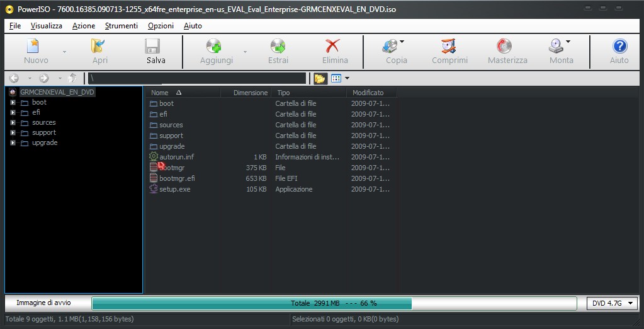Viewport: 644px width, 329px height.
Task: Click the path address field
Action: click(x=197, y=78)
